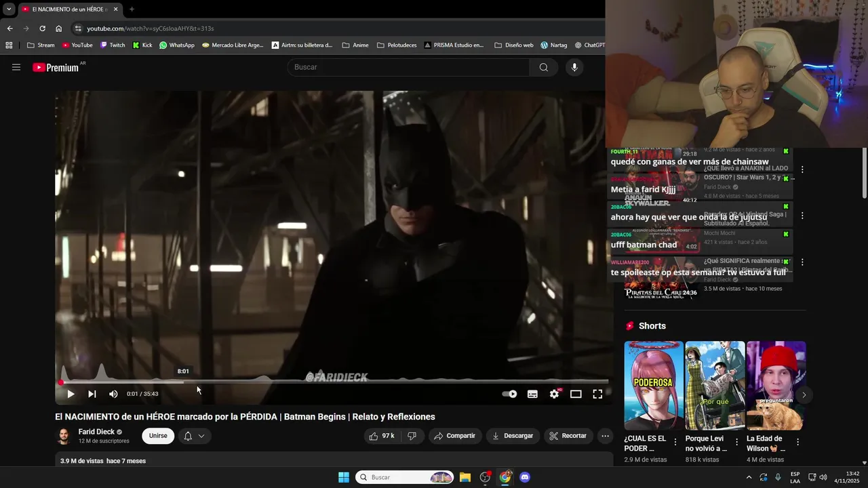This screenshot has width=868, height=488.
Task: Start voice search with microphone icon
Action: [x=574, y=67]
